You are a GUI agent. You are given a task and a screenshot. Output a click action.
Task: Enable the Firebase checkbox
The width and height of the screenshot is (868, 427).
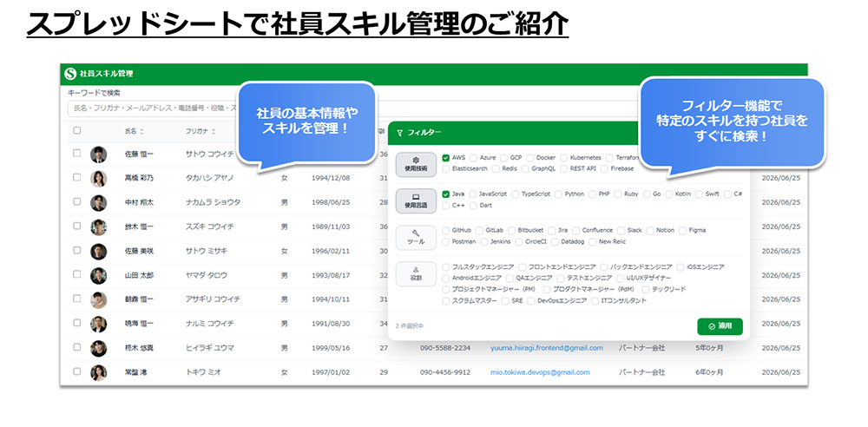point(604,169)
